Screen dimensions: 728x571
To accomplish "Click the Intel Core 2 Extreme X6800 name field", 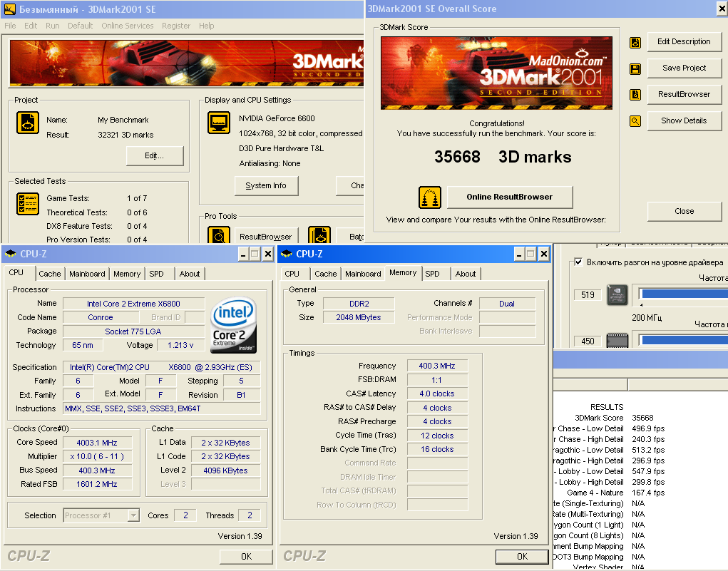I will pyautogui.click(x=134, y=304).
